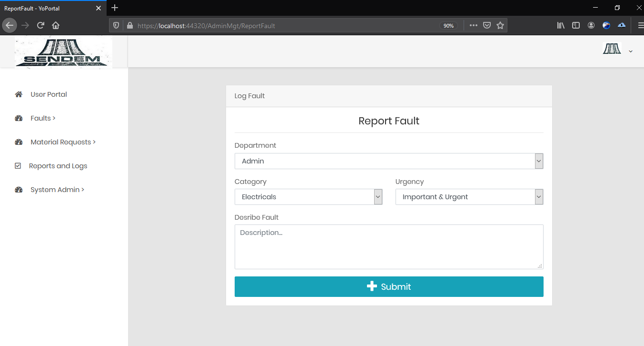Click the Firefox home button
Screen dimensions: 644x346
(x=56, y=26)
